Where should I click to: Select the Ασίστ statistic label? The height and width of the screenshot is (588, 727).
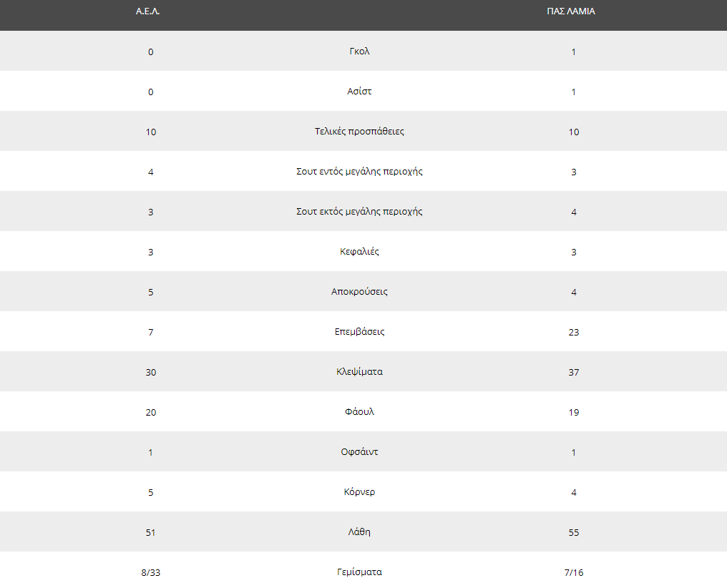[x=359, y=92]
